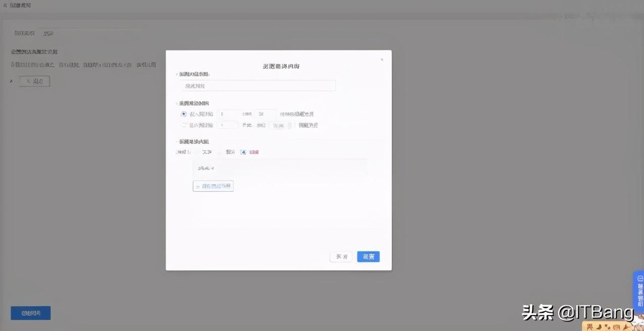Click the blue button at the bottom-left of the page

pos(31,313)
